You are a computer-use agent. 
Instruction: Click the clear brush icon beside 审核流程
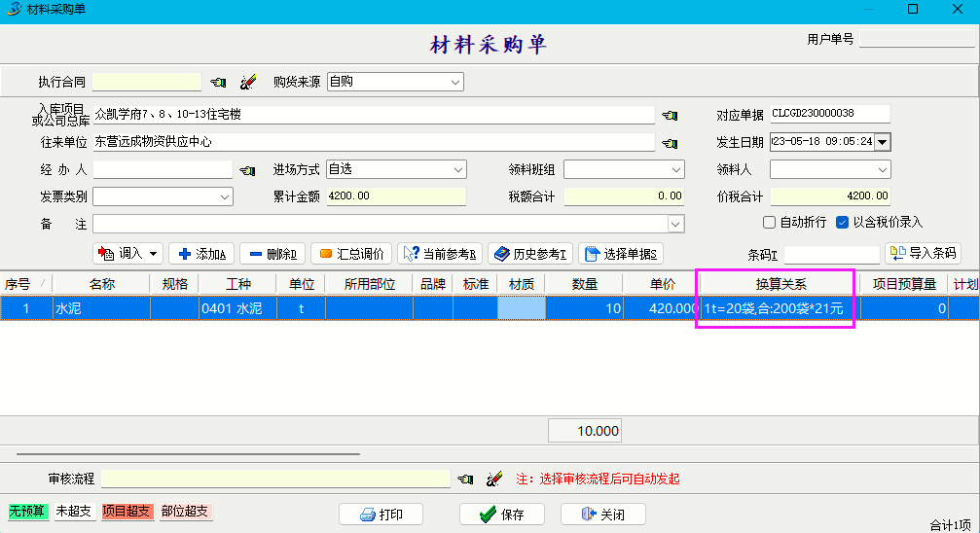494,480
